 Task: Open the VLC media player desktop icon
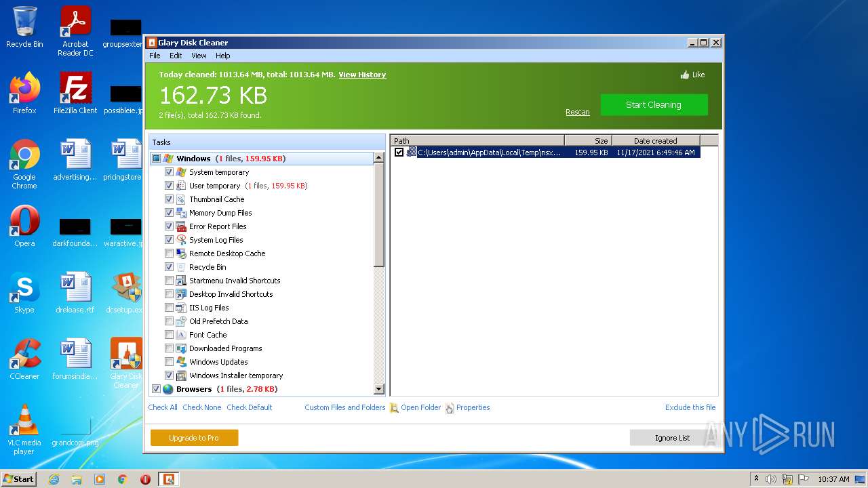coord(24,429)
